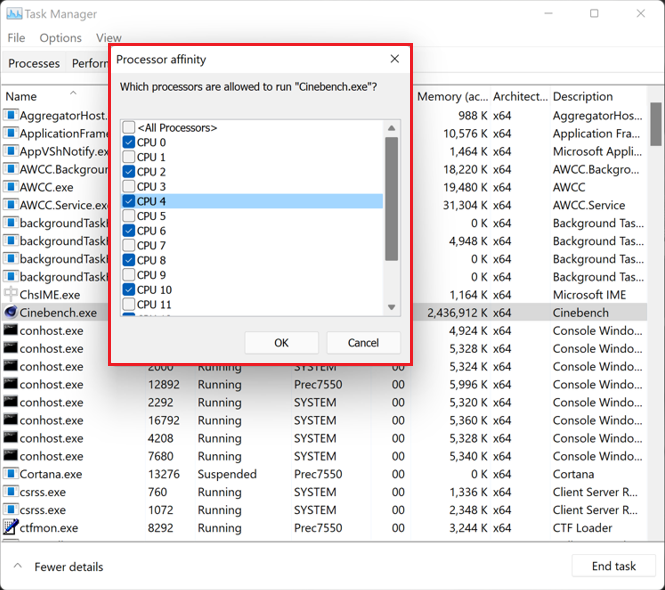Switch to the Performance tab
This screenshot has height=590, width=665.
tap(89, 63)
